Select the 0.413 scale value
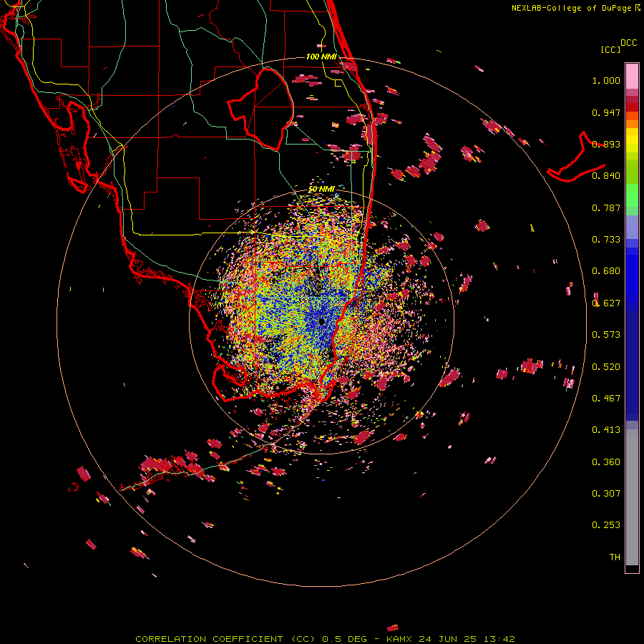Viewport: 644px width, 644px height. 606,430
